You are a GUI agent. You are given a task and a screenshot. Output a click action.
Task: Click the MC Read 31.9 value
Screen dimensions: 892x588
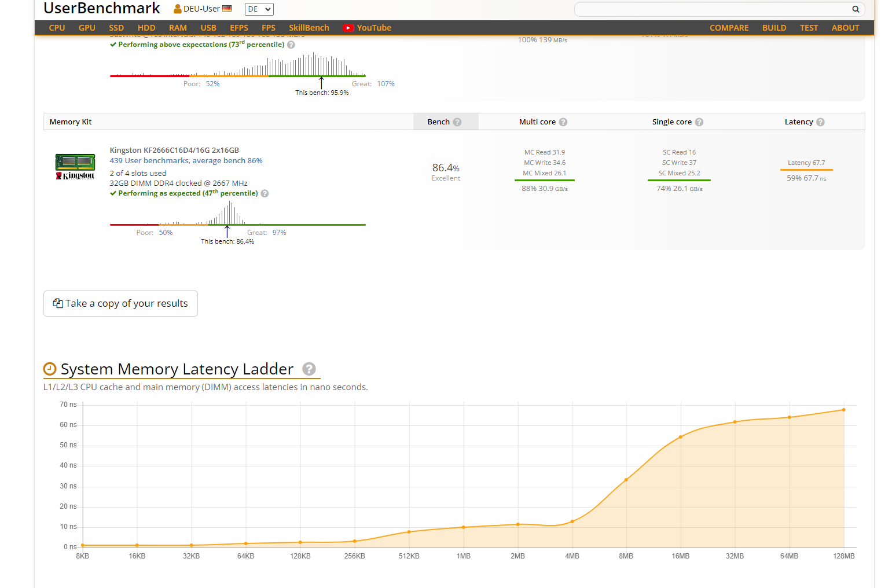[545, 153]
